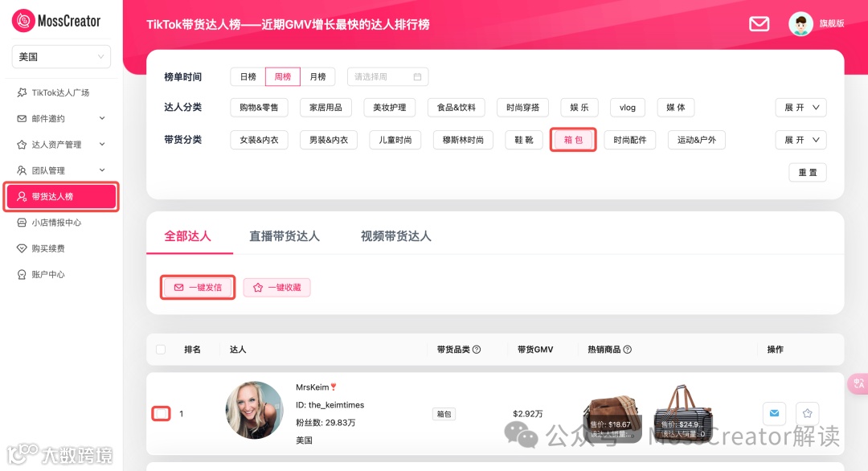Click the 重置 reset button
The height and width of the screenshot is (471, 868).
tap(808, 173)
